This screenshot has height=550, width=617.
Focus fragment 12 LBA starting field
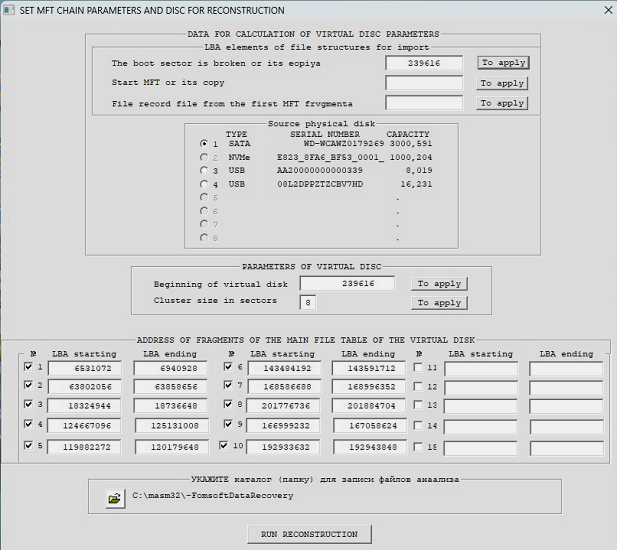[481, 388]
